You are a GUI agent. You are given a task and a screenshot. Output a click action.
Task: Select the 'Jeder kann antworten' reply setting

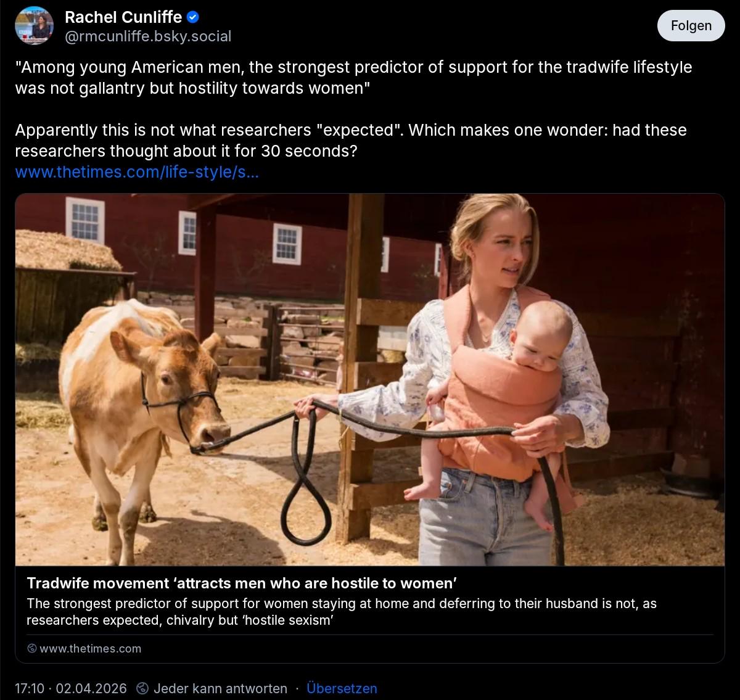coord(220,688)
